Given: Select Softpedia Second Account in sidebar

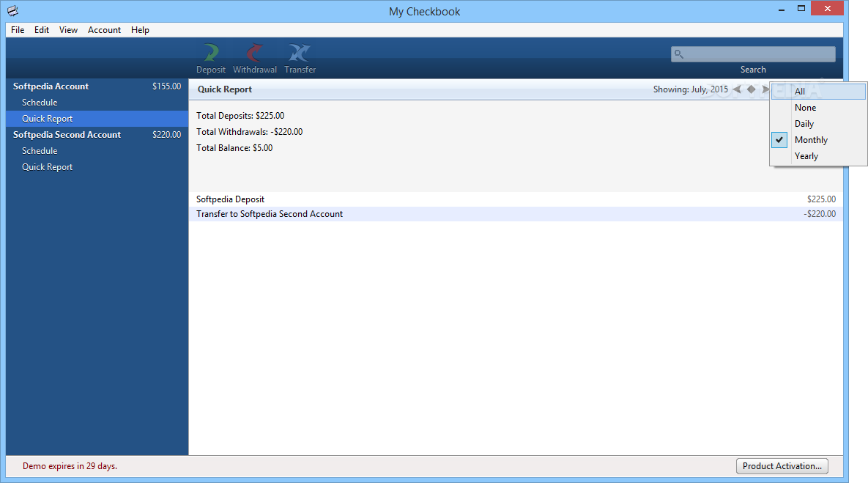Looking at the screenshot, I should [x=97, y=135].
